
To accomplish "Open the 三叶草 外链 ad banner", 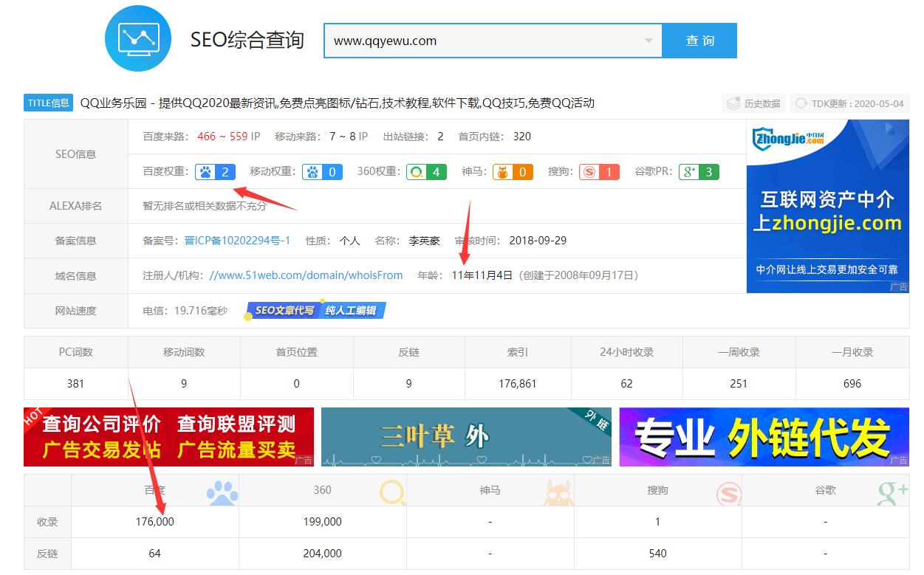I will coord(466,437).
